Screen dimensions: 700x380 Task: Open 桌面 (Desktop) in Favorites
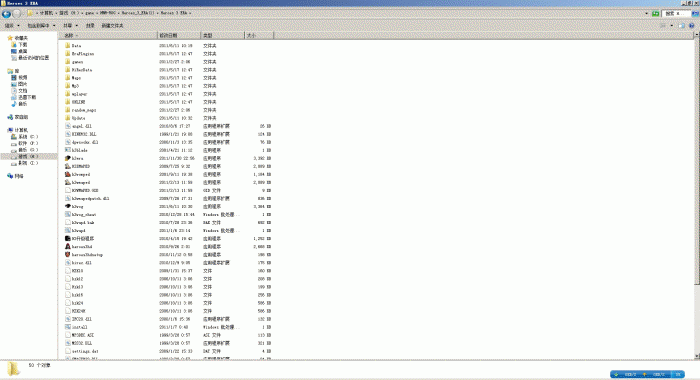click(x=22, y=51)
